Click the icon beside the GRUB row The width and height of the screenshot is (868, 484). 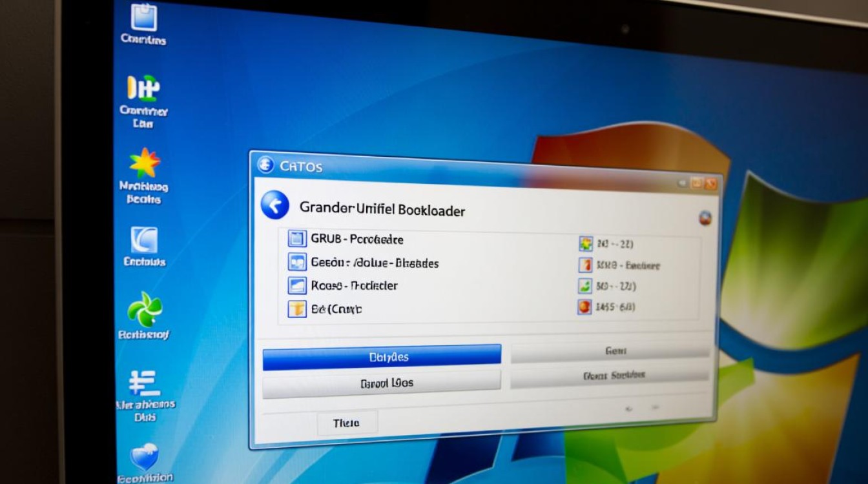click(296, 239)
